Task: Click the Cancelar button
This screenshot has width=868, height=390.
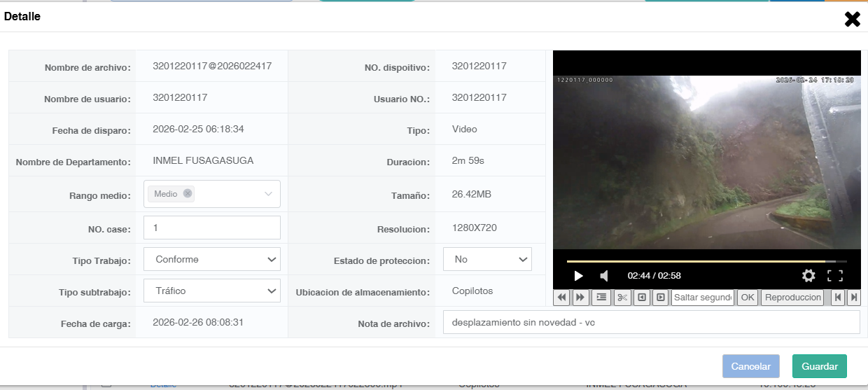Action: [x=750, y=366]
